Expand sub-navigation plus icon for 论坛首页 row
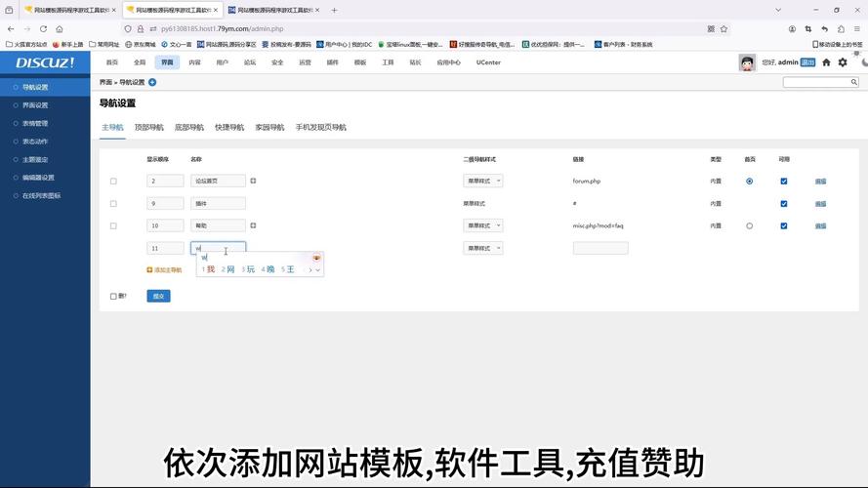The width and height of the screenshot is (868, 488). (x=253, y=181)
